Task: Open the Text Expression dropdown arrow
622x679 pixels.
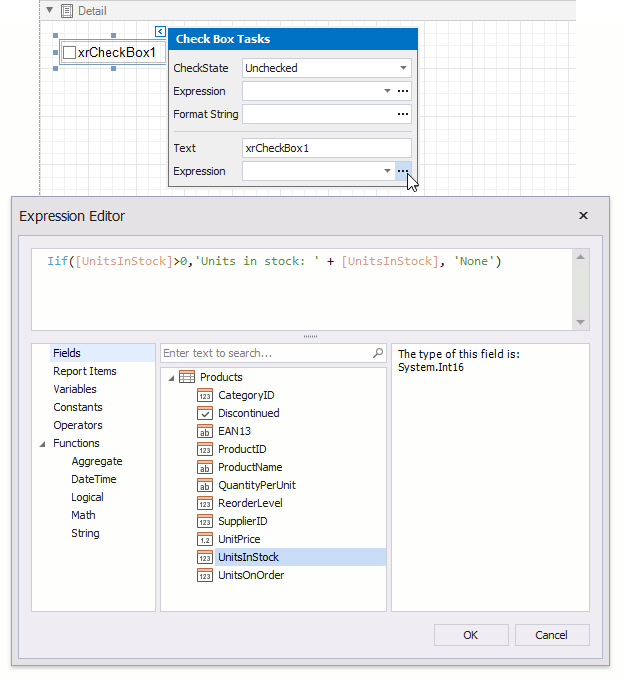Action: (x=387, y=171)
